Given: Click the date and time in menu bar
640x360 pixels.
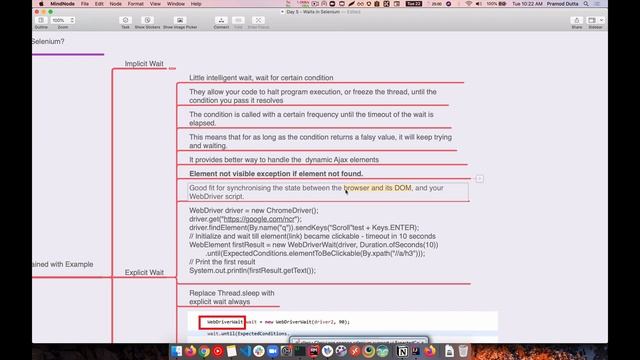Looking at the screenshot, I should pos(527,4).
